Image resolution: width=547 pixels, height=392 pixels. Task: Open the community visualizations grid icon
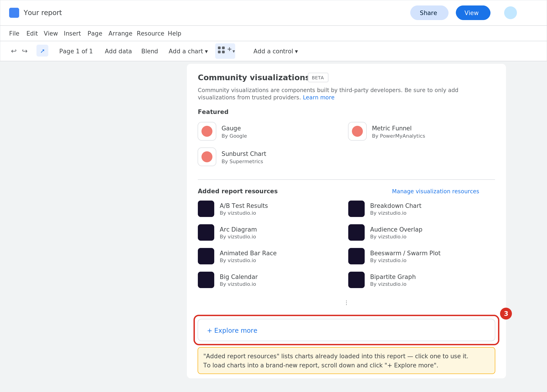225,51
